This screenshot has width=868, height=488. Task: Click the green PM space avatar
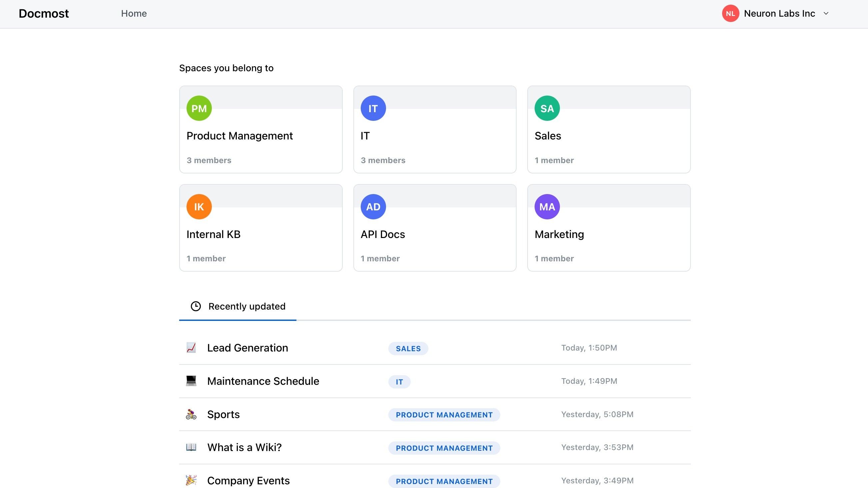coord(199,108)
